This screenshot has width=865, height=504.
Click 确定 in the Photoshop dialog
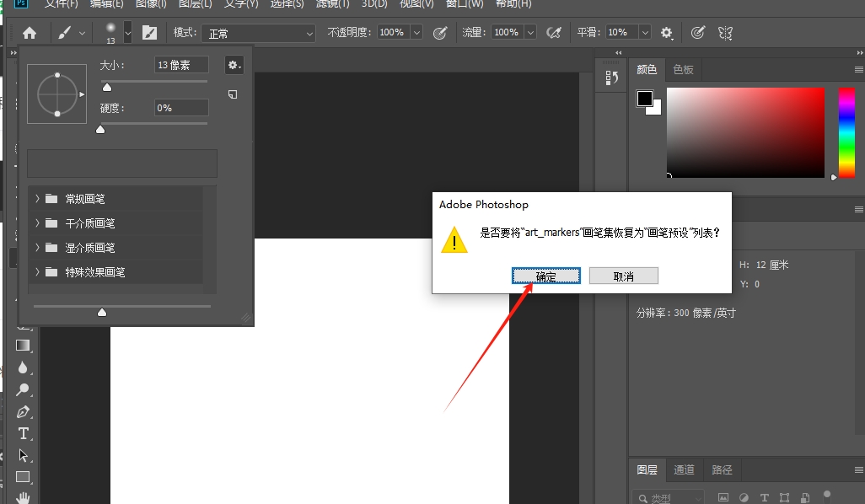click(x=545, y=276)
